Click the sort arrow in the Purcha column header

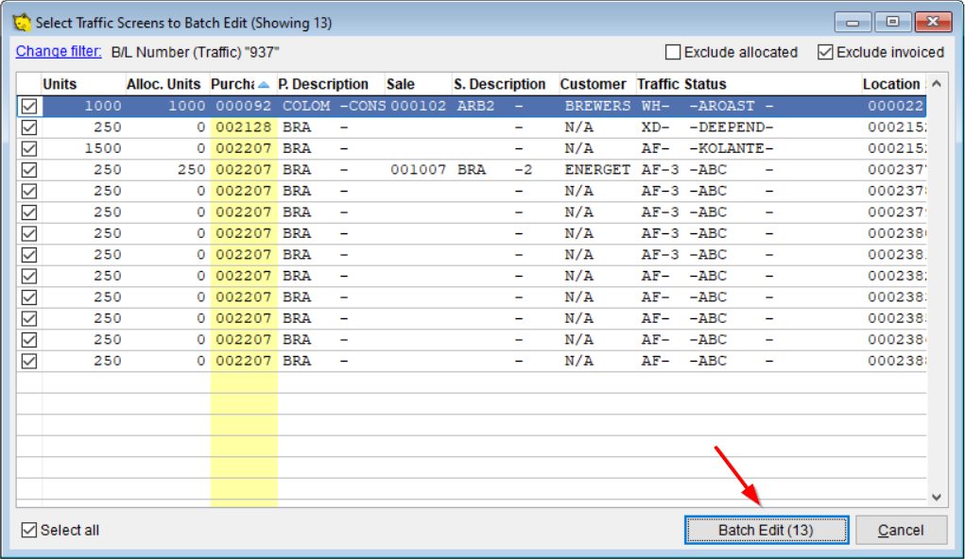point(264,85)
